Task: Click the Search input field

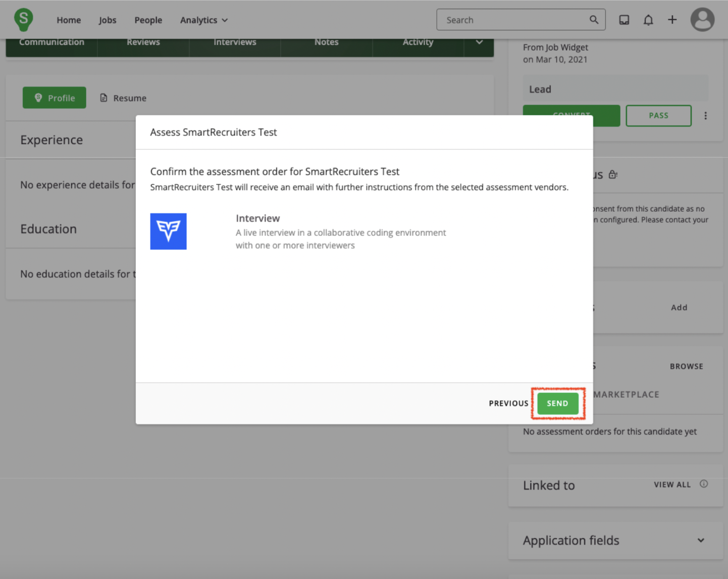Action: (521, 20)
